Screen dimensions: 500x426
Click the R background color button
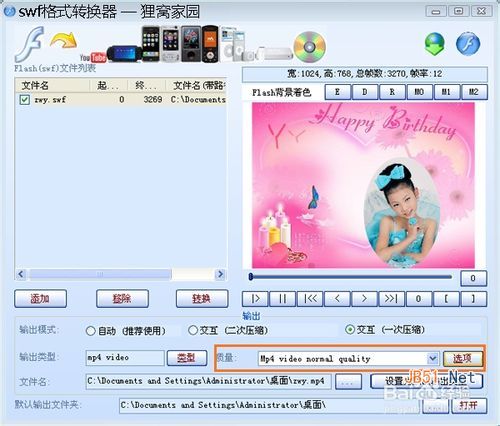[x=392, y=92]
